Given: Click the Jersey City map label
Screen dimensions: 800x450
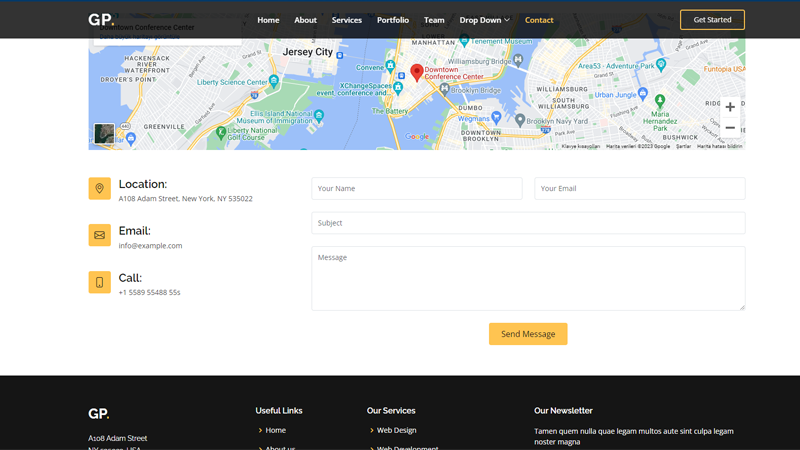Looking at the screenshot, I should (x=307, y=52).
